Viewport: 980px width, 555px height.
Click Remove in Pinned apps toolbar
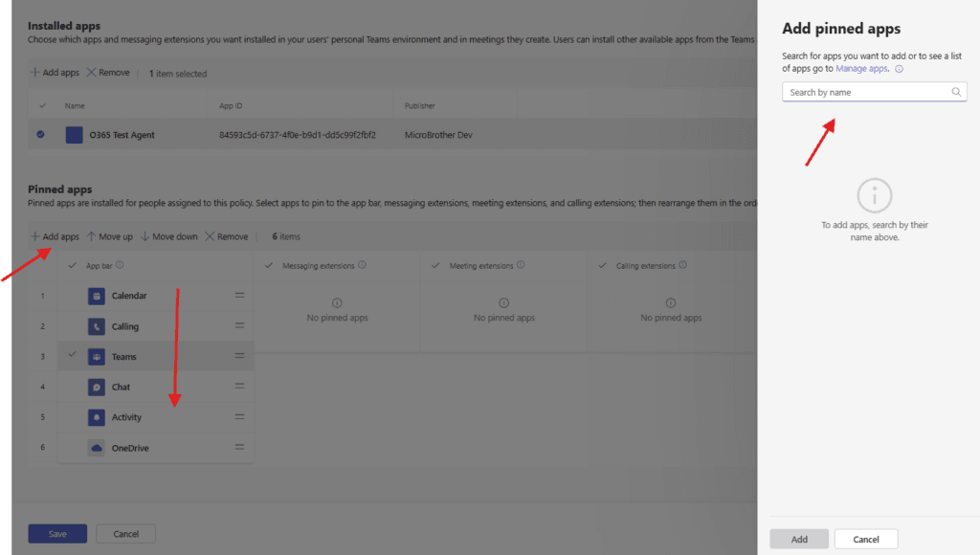(226, 237)
